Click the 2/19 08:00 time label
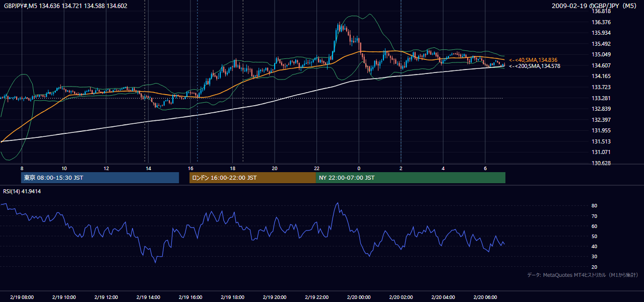Screen dimensions: 644x302 pos(22,297)
